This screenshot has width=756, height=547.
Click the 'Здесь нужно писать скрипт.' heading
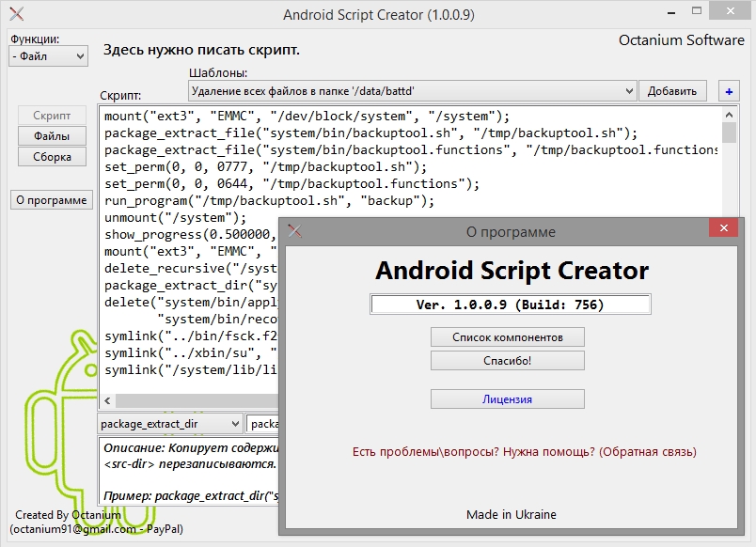(x=201, y=50)
